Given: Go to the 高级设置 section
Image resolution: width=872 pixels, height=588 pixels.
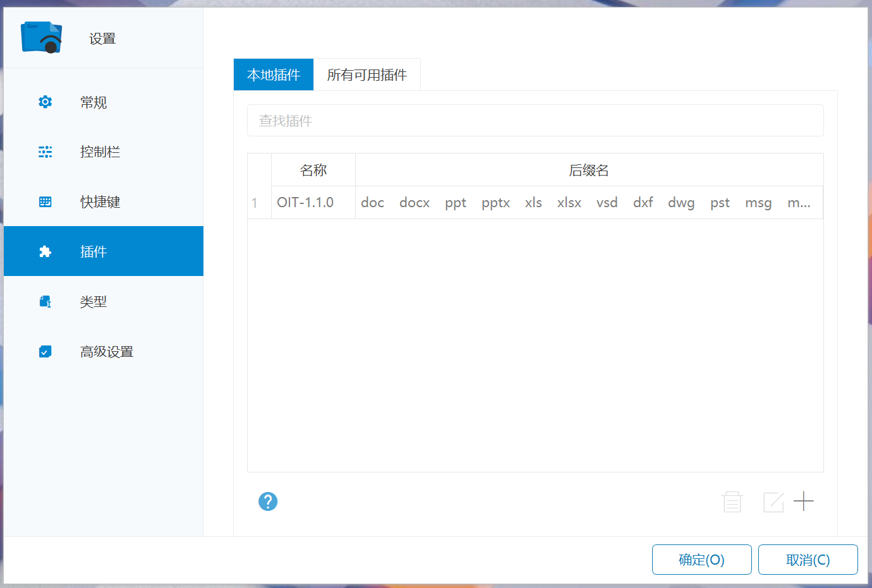Looking at the screenshot, I should pyautogui.click(x=104, y=351).
